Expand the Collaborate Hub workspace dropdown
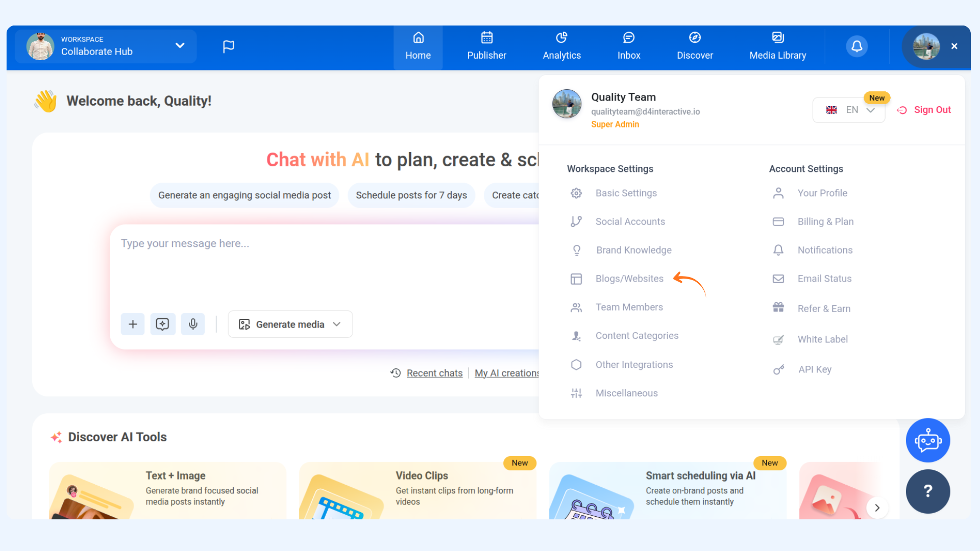The height and width of the screenshot is (551, 980). [180, 45]
